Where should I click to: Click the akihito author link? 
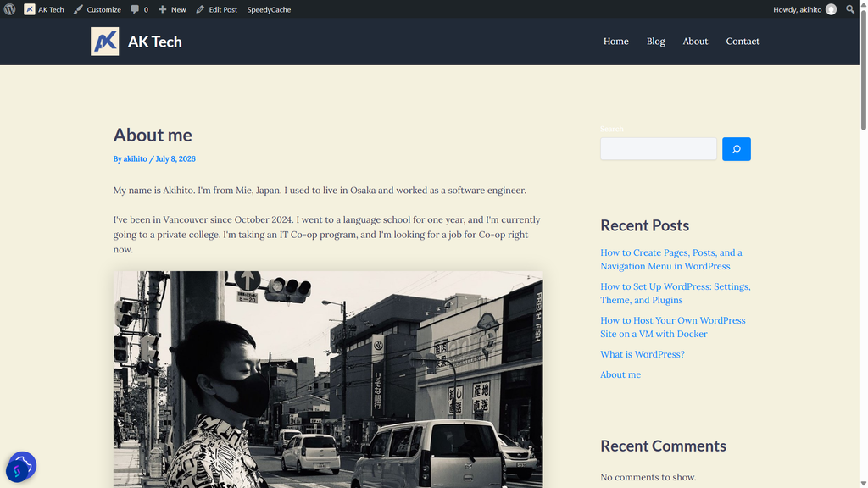click(x=135, y=158)
